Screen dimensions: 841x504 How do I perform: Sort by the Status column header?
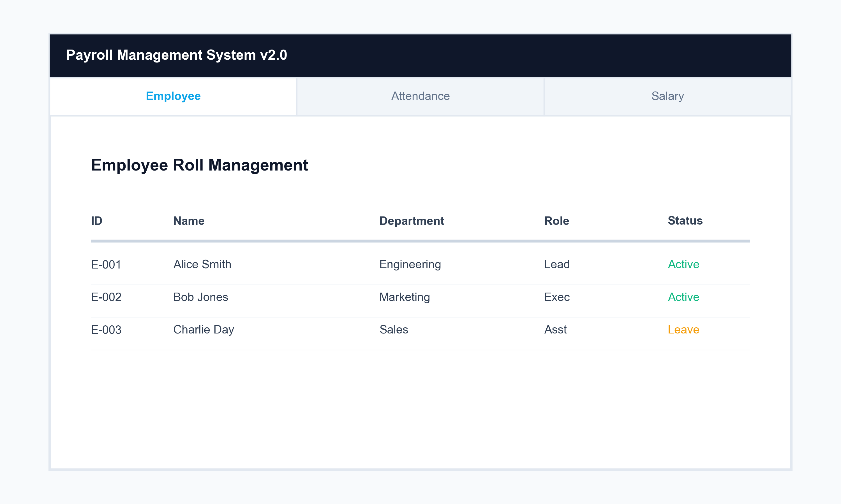point(684,221)
